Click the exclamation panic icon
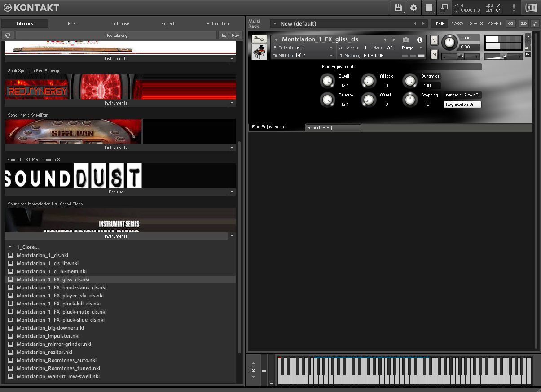The height and width of the screenshot is (392, 541). [x=514, y=8]
